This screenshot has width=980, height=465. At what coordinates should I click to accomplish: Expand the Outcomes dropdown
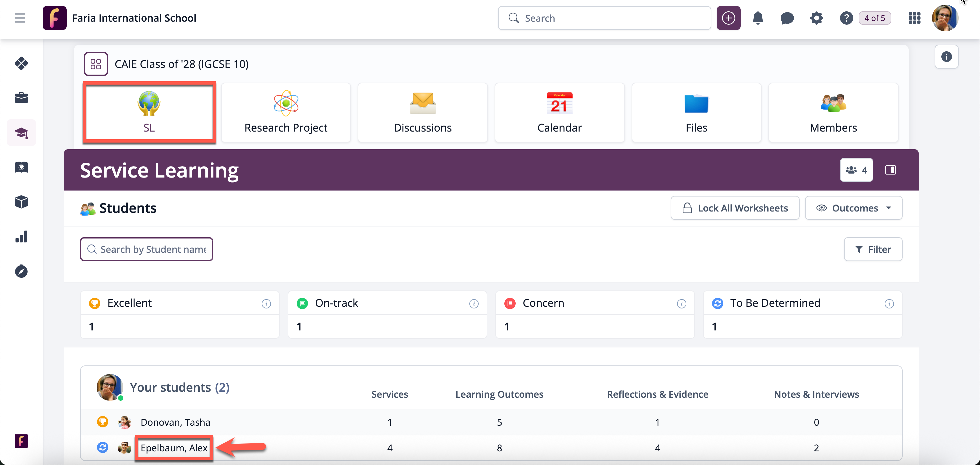tap(853, 208)
